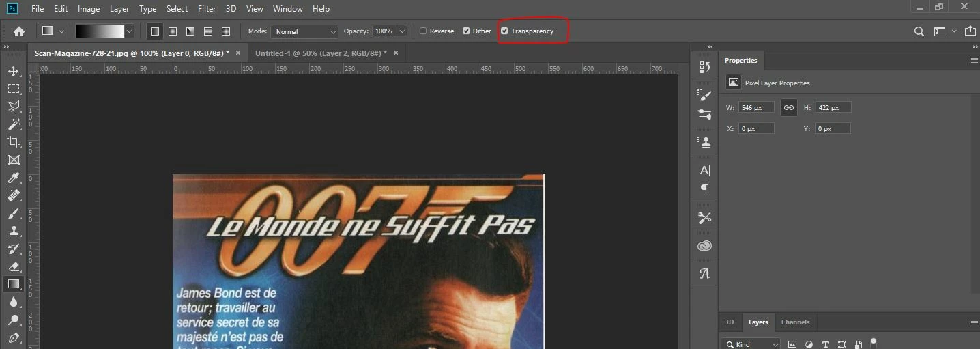
Task: Open the Mode dropdown showing Normal
Action: point(304,31)
